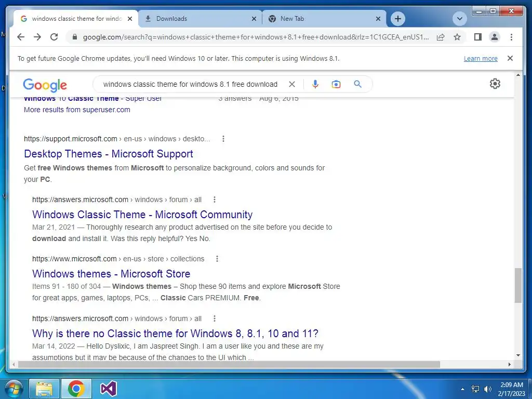This screenshot has height=399, width=532.
Task: Expand the tab search dropdown
Action: [460, 19]
